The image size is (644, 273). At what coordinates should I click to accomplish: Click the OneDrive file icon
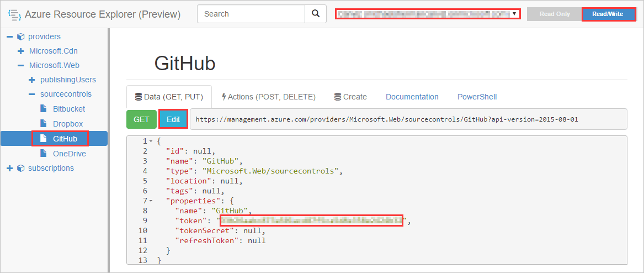[x=44, y=154]
